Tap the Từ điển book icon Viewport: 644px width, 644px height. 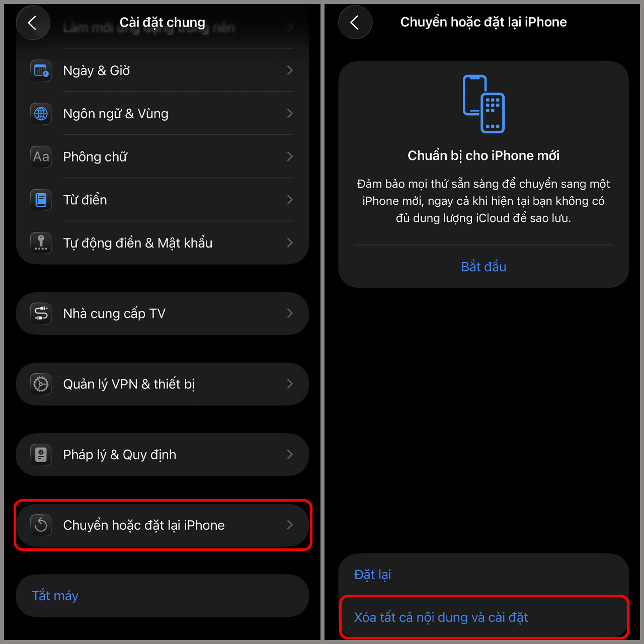pyautogui.click(x=41, y=200)
